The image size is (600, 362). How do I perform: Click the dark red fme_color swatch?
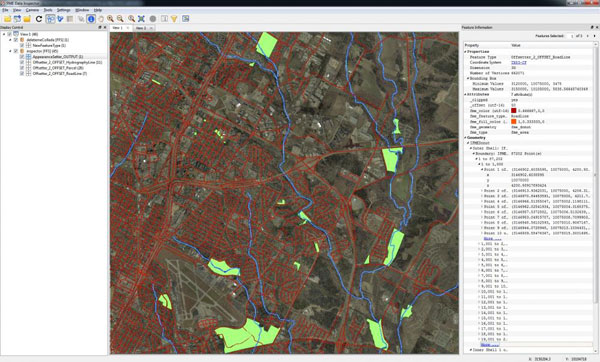514,111
